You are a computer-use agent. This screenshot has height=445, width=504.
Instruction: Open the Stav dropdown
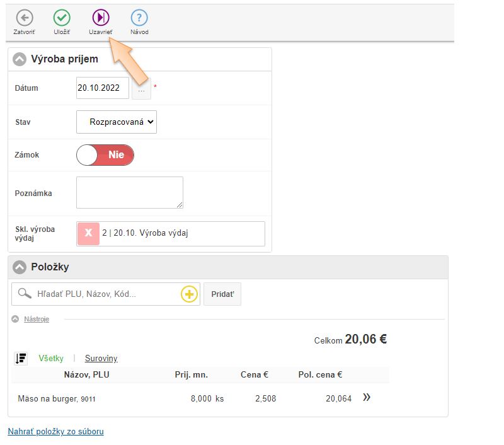tap(117, 122)
